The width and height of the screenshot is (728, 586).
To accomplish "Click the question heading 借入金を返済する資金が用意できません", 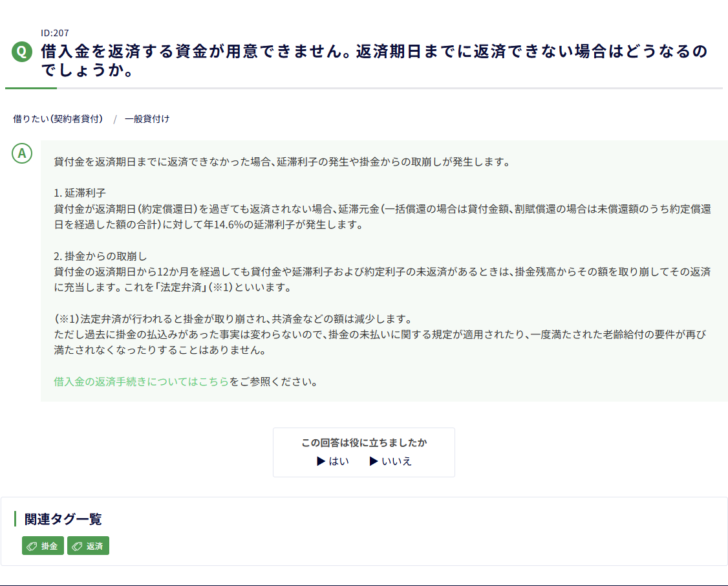I will tap(374, 60).
